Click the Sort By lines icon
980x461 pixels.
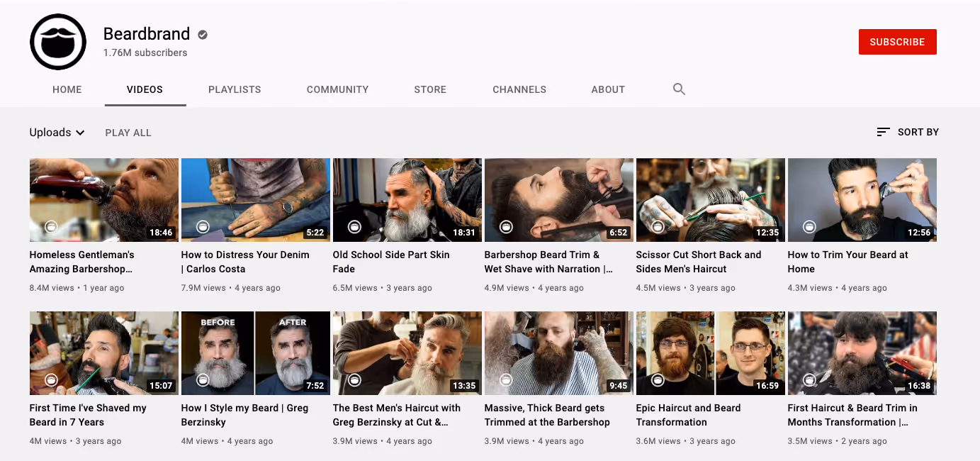[x=883, y=132]
